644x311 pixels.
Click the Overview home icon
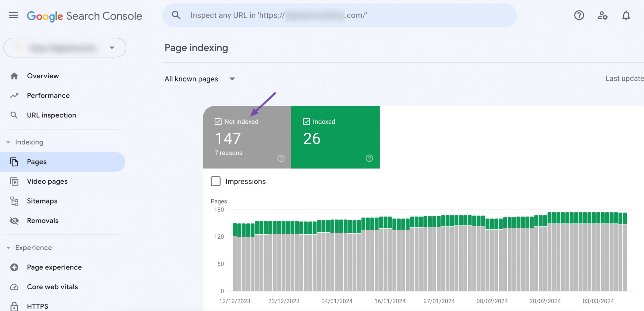[14, 76]
